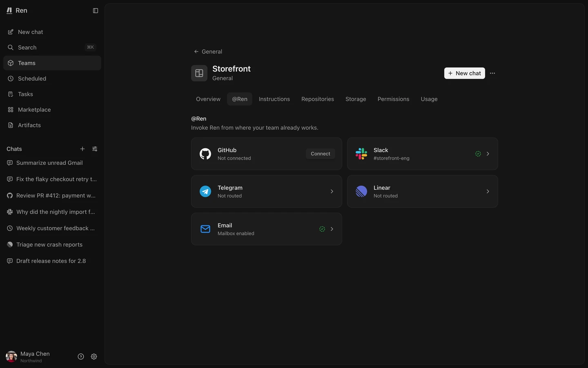Click the Telegram logo icon
This screenshot has height=368, width=588.
[205, 191]
